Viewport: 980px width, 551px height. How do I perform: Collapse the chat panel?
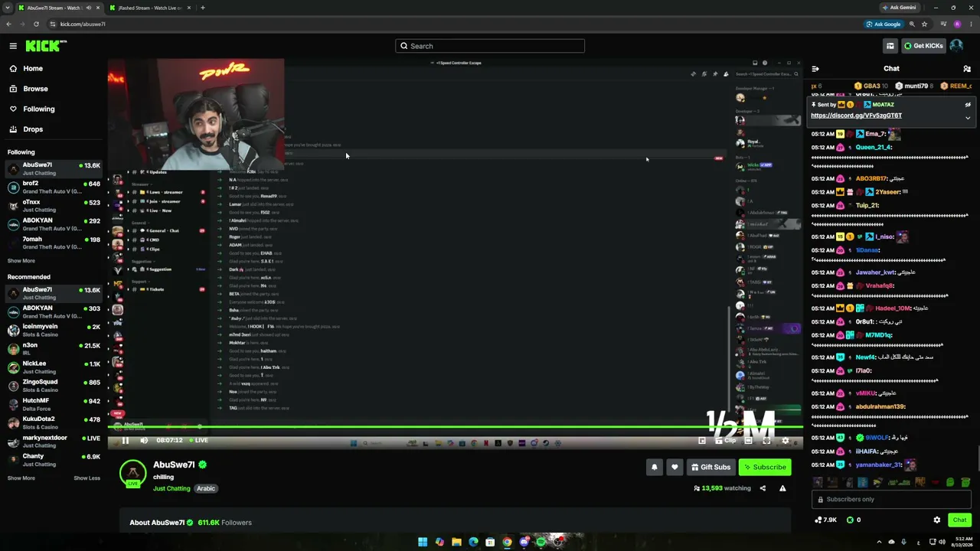point(815,69)
